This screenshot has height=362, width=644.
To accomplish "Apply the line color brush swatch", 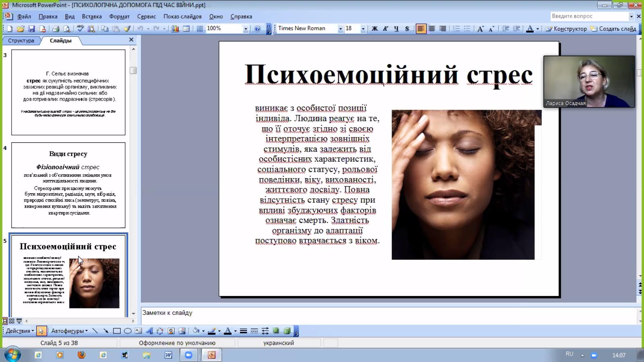I will coord(212,331).
